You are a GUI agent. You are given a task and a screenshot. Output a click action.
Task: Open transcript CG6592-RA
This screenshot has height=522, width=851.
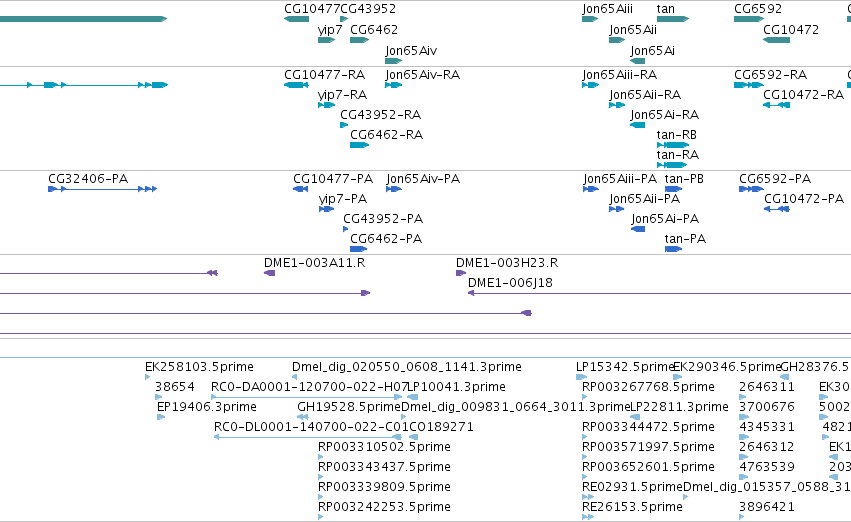click(x=771, y=75)
